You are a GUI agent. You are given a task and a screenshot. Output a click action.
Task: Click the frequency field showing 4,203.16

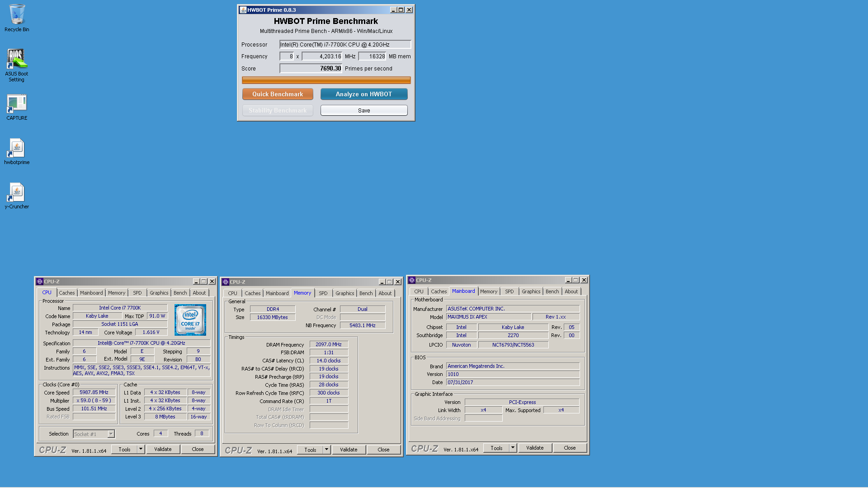[322, 56]
